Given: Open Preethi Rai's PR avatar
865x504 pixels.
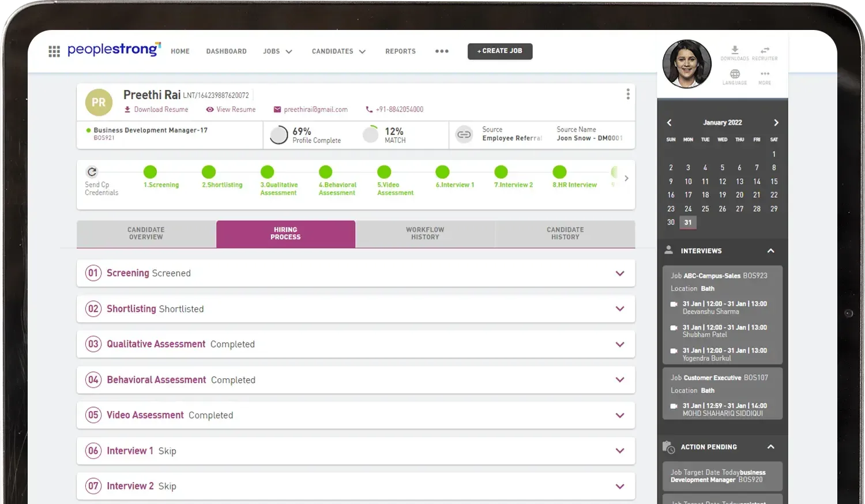Looking at the screenshot, I should click(98, 102).
